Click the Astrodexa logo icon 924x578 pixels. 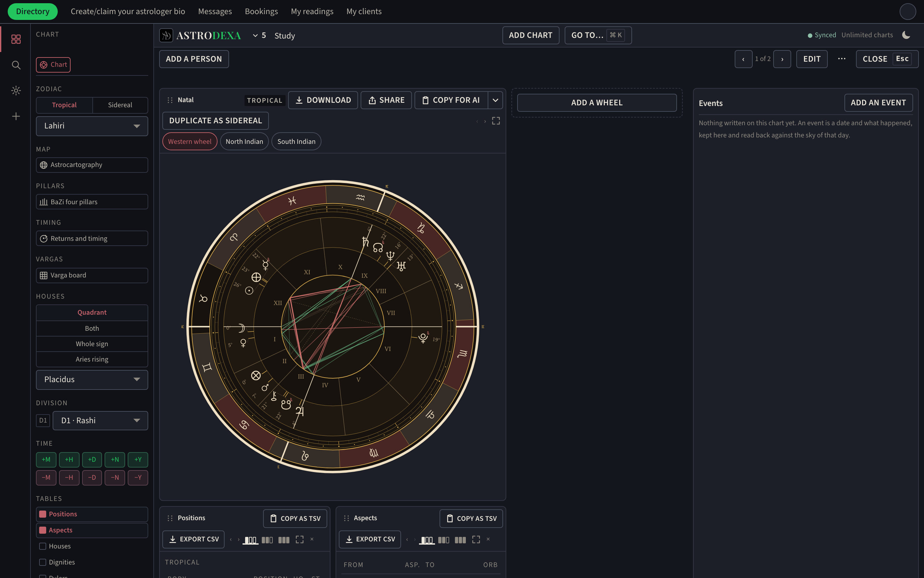(166, 35)
